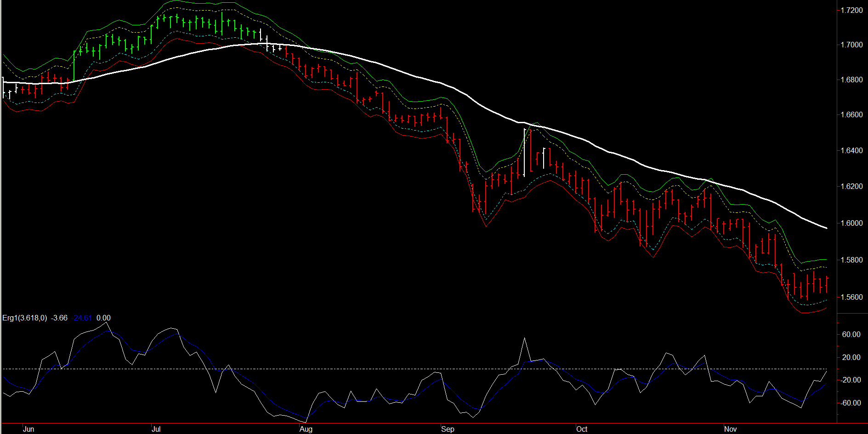Select the 1.6800 price level label
This screenshot has width=868, height=434.
pyautogui.click(x=851, y=80)
